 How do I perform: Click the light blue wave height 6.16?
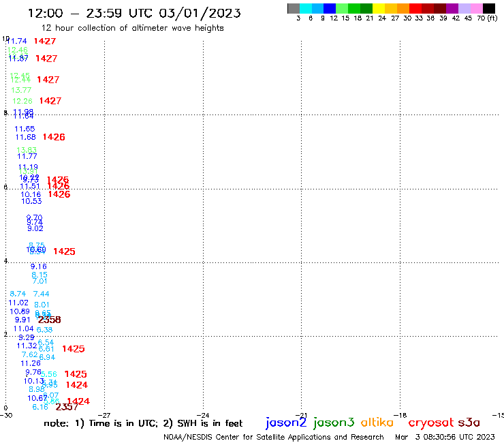(x=40, y=408)
